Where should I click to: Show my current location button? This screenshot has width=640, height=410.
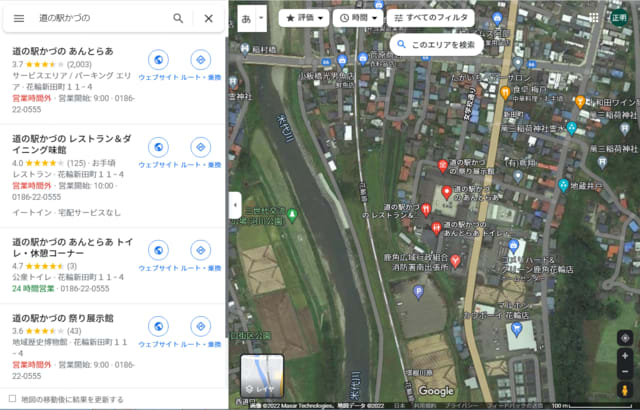click(x=624, y=338)
